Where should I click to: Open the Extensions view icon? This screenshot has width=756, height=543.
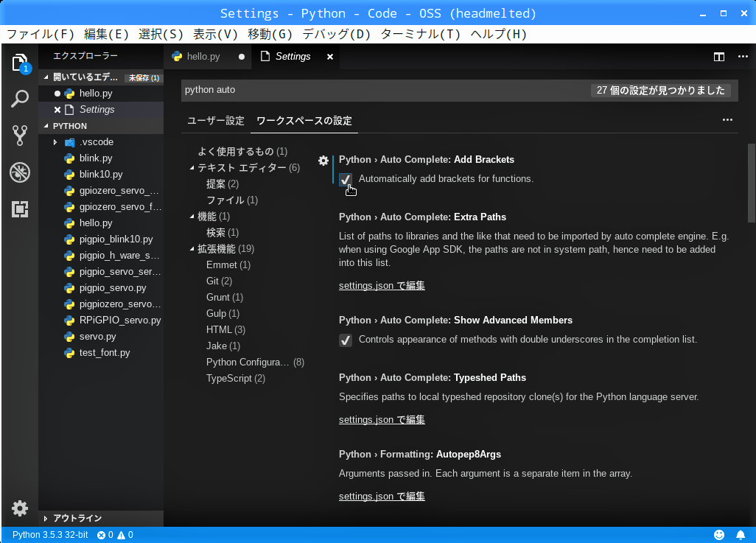pos(20,209)
